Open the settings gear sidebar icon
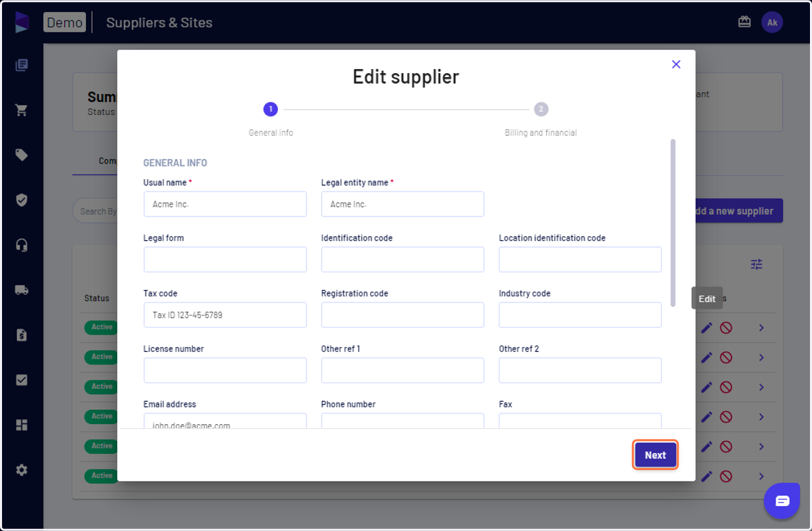This screenshot has width=812, height=531. 22,469
